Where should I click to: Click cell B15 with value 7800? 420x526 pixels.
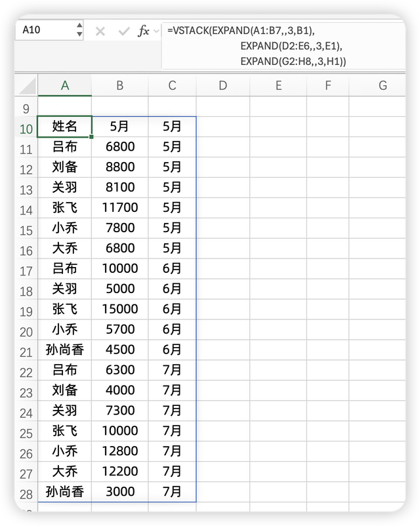[120, 228]
